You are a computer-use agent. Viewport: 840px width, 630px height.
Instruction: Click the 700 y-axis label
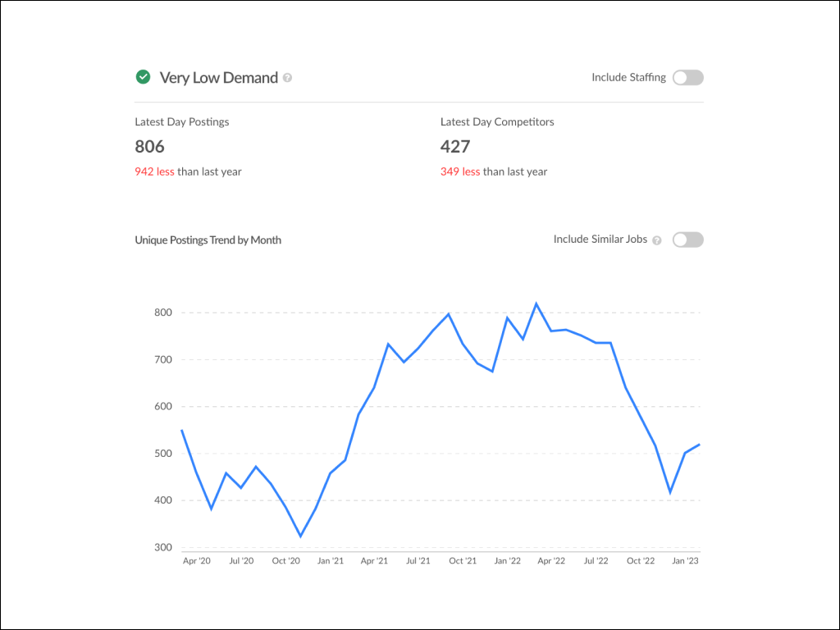tap(163, 359)
